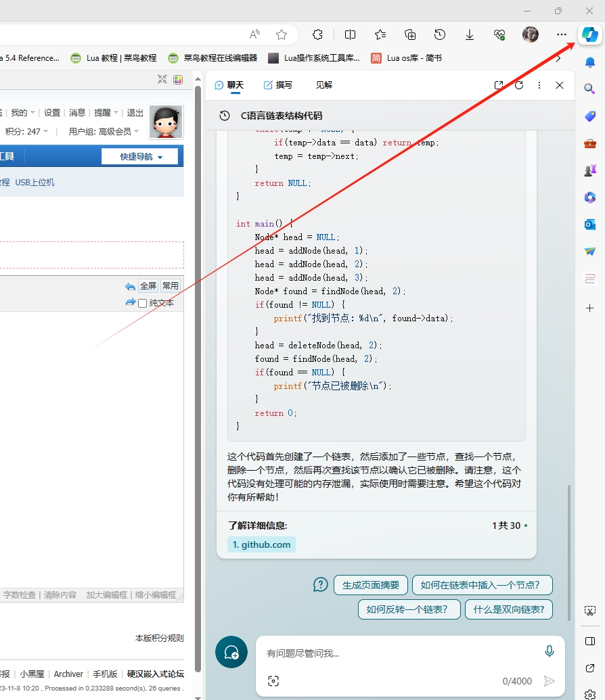Open the extensions puzzle icon

(317, 34)
